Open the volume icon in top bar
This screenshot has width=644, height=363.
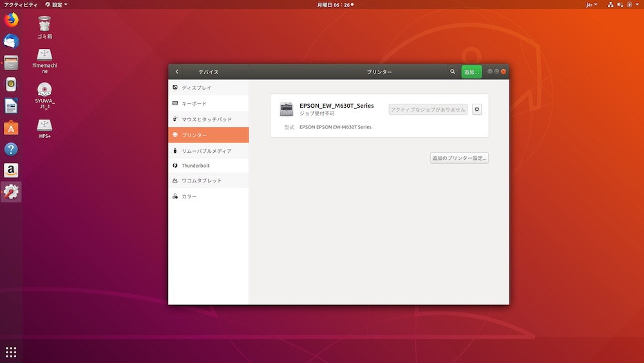point(620,5)
